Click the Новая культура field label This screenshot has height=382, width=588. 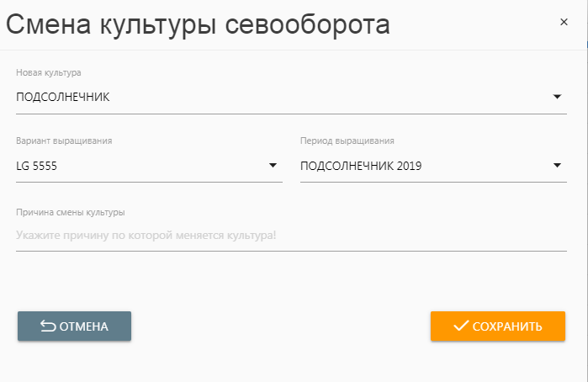click(49, 73)
